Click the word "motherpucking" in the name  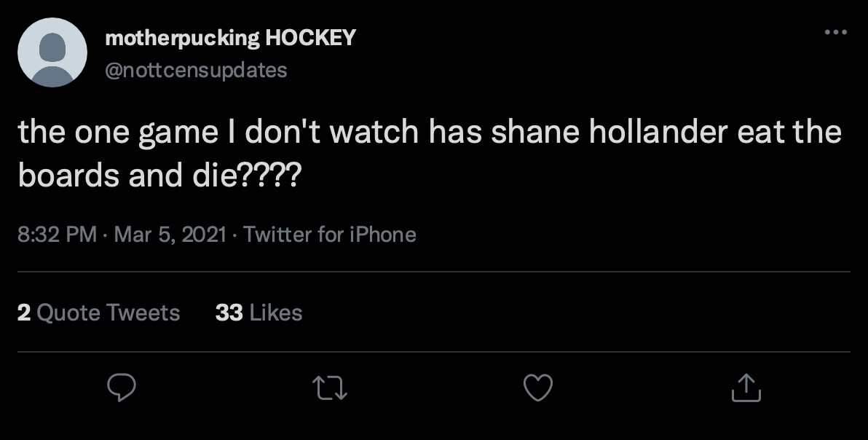click(x=182, y=38)
